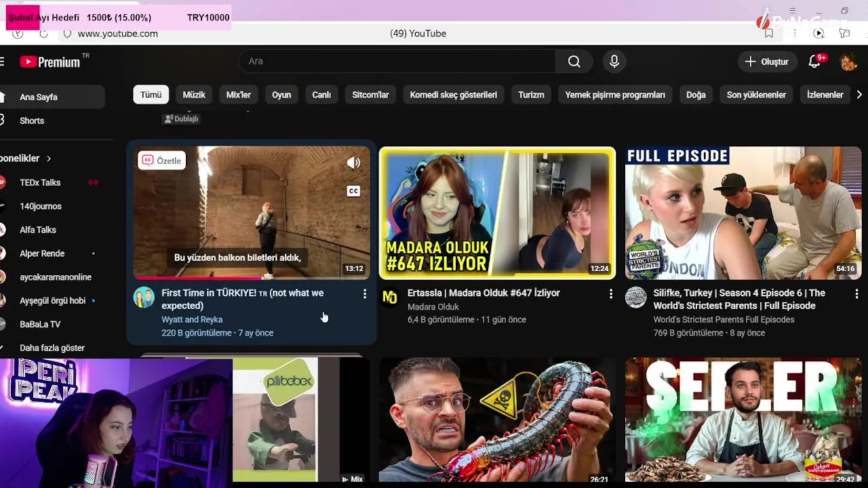Go to Ana Sayfa in sidebar
Viewport: 868px width, 488px height.
[52, 97]
